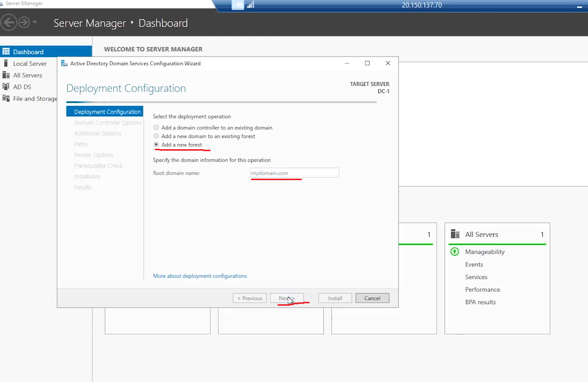Screen dimensions: 588x382
Task: Click the All Servers tile server icon
Action: coord(455,234)
